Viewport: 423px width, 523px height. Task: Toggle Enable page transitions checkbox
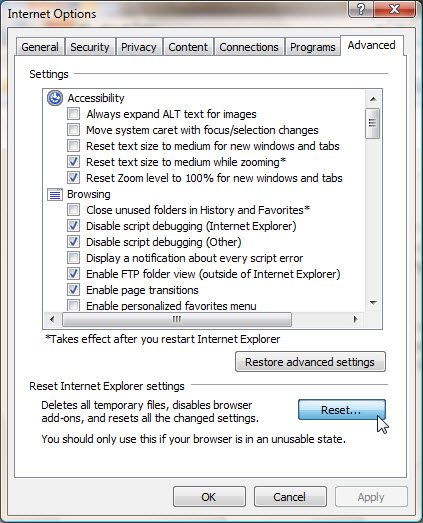[73, 290]
